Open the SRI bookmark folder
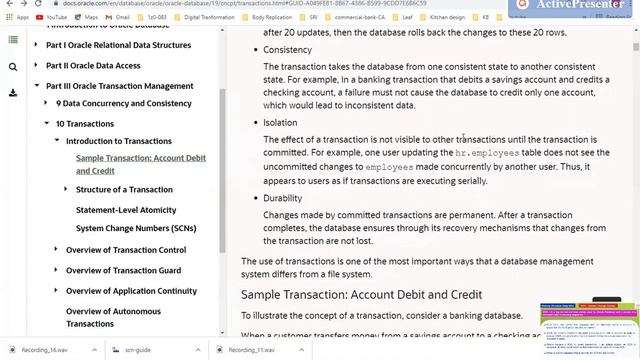The image size is (640, 360). [309, 17]
